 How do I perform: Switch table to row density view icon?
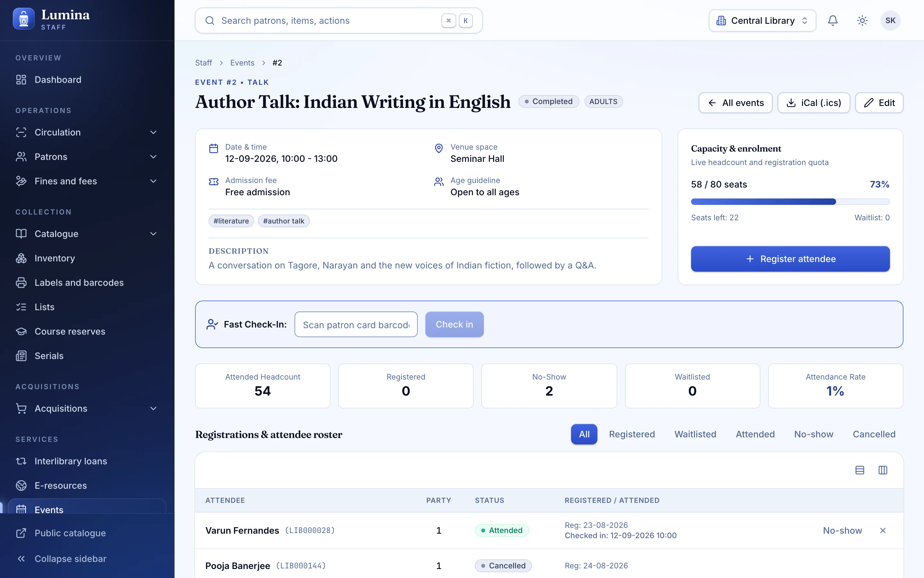pos(860,470)
